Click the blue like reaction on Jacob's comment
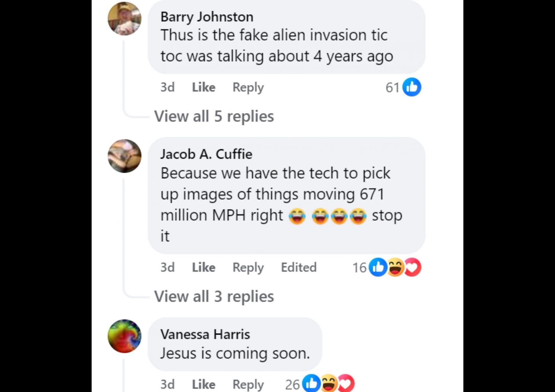 378,267
